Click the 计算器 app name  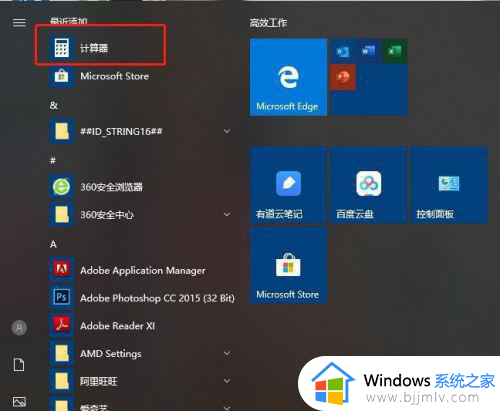94,48
